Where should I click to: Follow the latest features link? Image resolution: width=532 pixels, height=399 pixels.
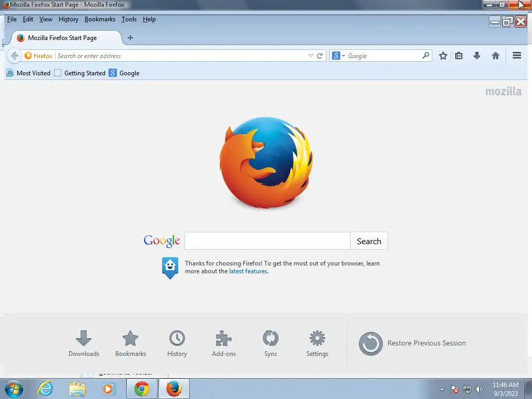tap(248, 271)
